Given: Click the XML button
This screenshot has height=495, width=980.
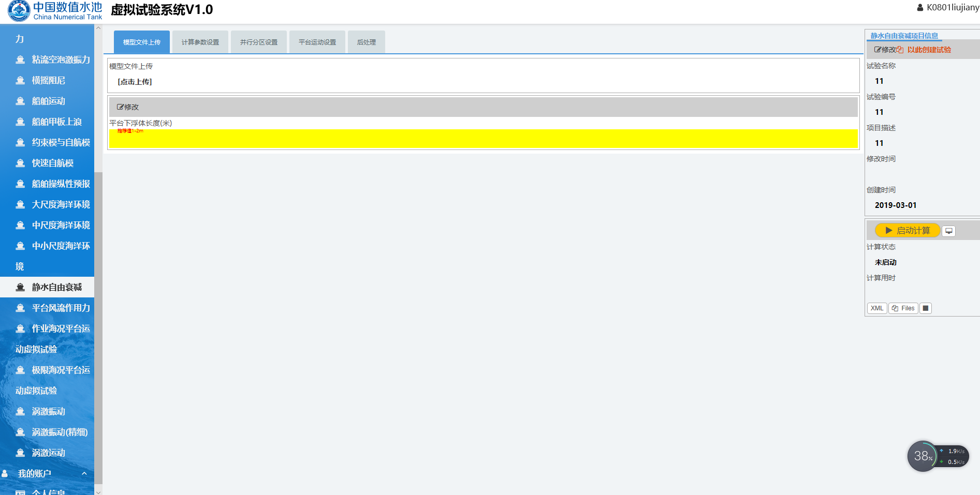Looking at the screenshot, I should click(x=876, y=308).
